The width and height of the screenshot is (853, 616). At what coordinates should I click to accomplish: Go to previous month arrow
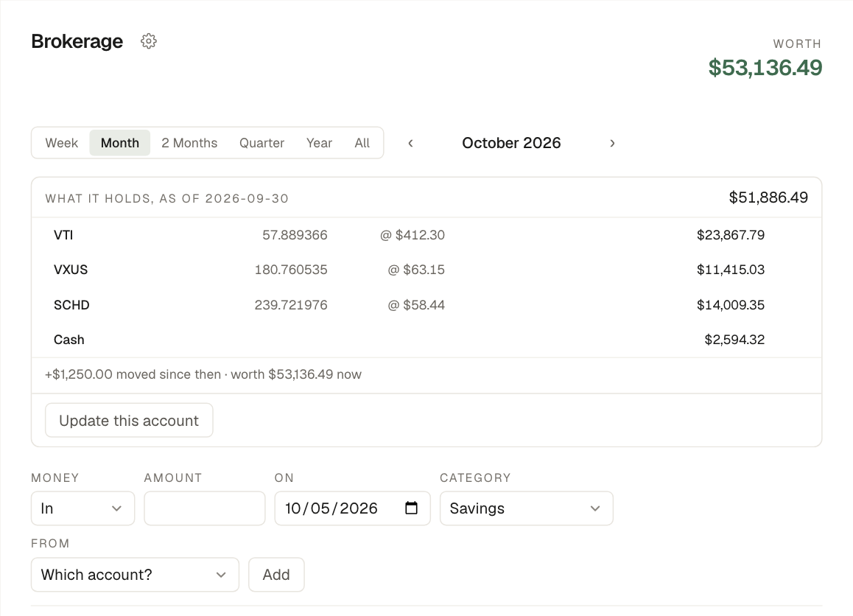tap(411, 143)
